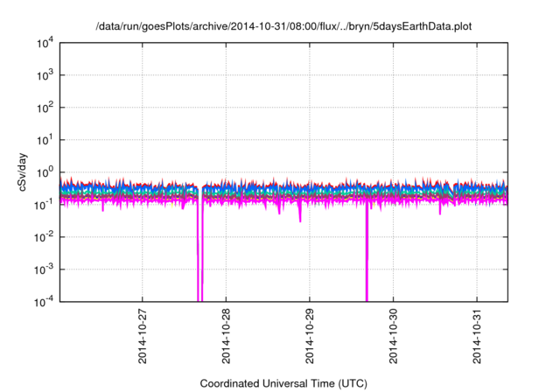
Task: Click the 10^-1 y-axis tick label
Action: click(x=44, y=205)
